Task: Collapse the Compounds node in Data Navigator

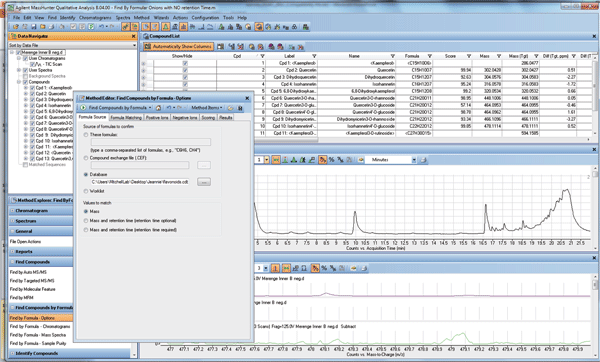Action: click(19, 82)
